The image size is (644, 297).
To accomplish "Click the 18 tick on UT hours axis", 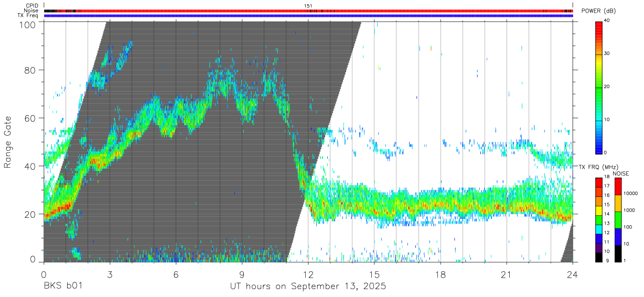I will [441, 274].
